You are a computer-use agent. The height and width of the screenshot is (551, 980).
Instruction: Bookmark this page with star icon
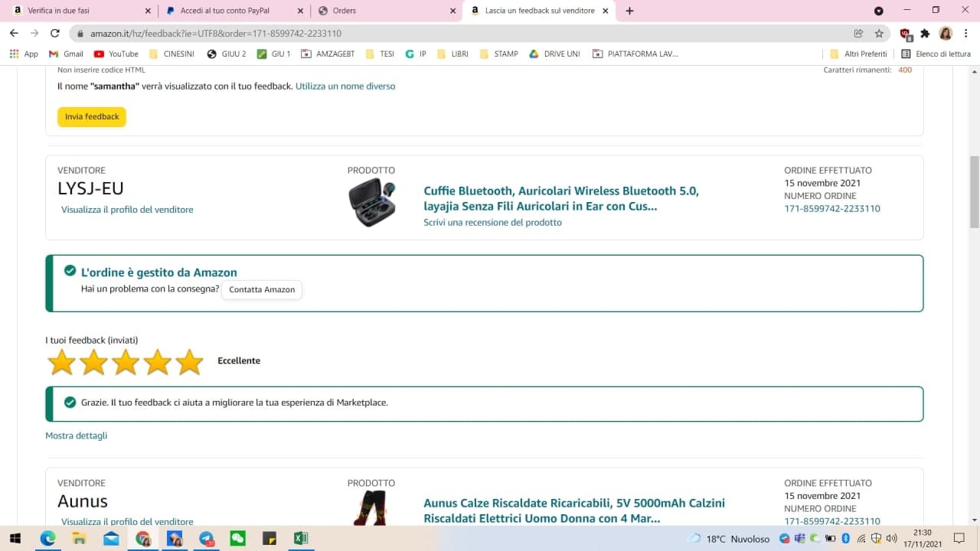coord(879,34)
